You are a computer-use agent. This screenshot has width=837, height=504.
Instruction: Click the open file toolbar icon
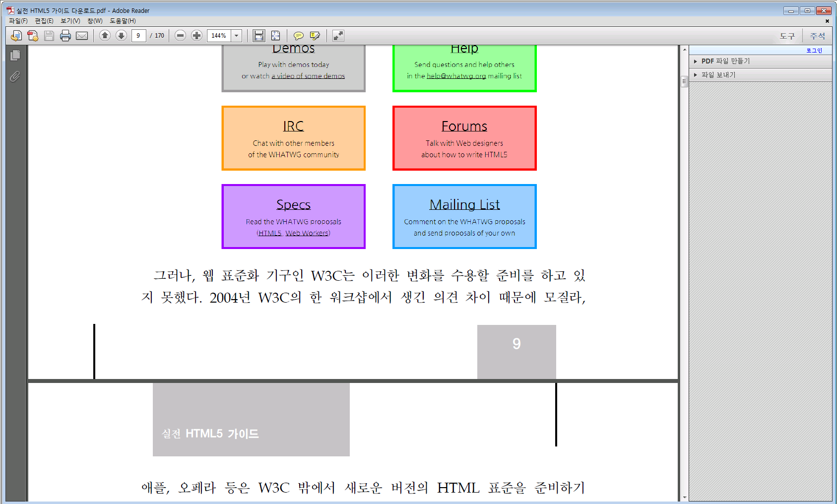click(16, 36)
